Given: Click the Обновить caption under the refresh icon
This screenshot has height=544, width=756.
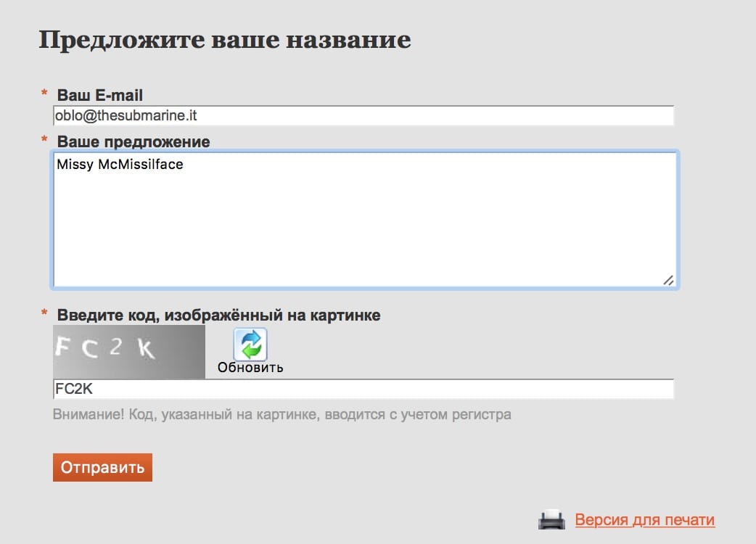Looking at the screenshot, I should coord(250,368).
